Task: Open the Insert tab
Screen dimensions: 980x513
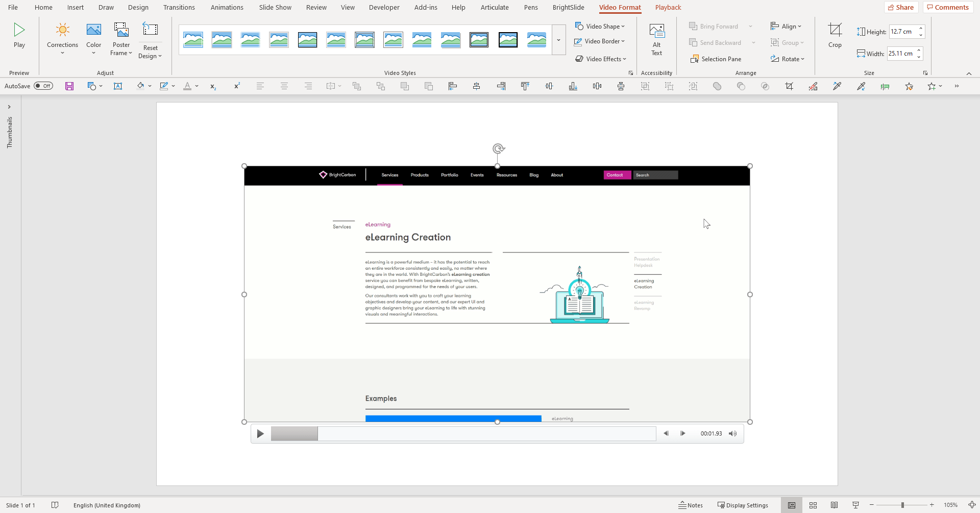Action: coord(76,7)
